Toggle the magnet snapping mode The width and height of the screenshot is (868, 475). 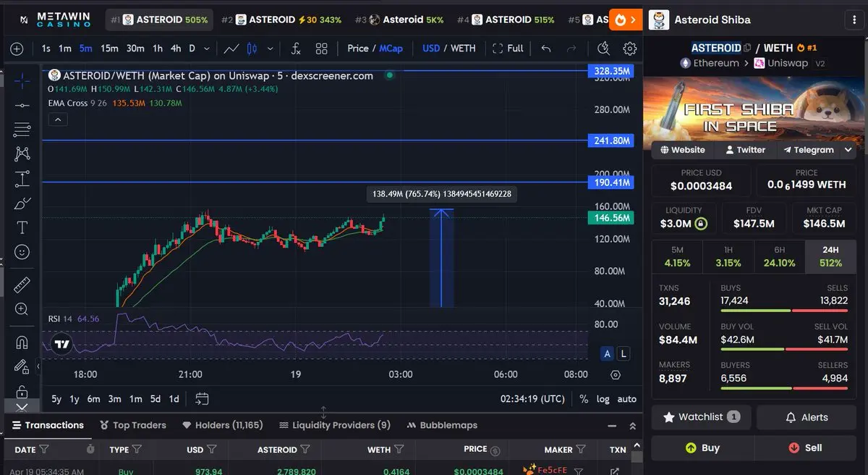22,342
